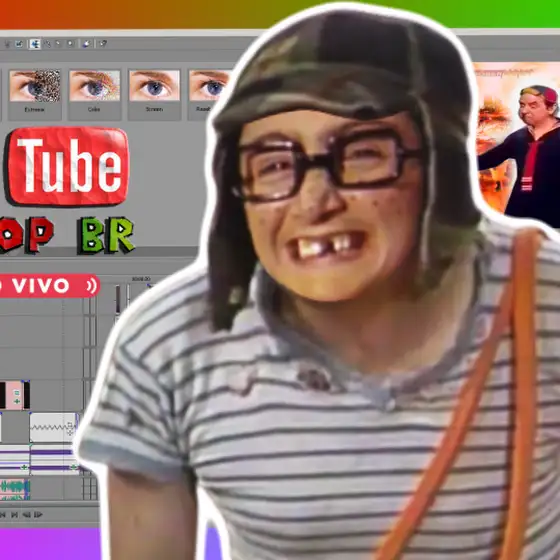Click the go to start transport button
This screenshot has height=560, width=560.
pyautogui.click(x=2, y=515)
